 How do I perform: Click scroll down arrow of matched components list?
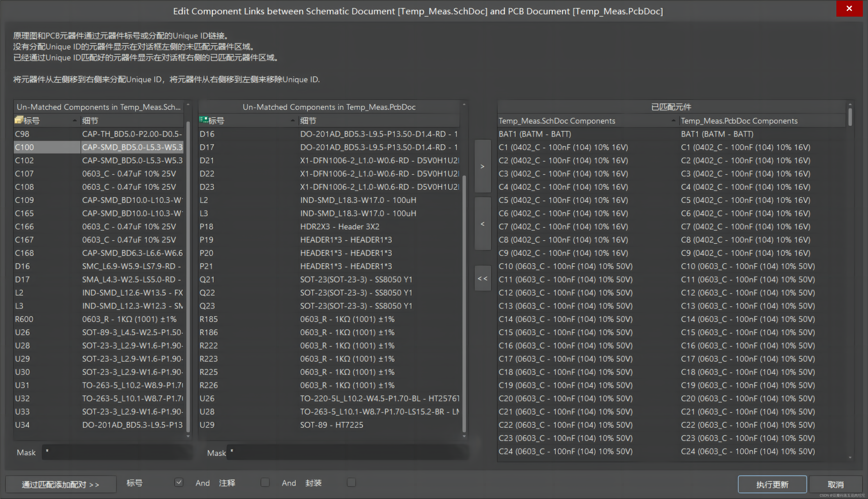point(850,457)
